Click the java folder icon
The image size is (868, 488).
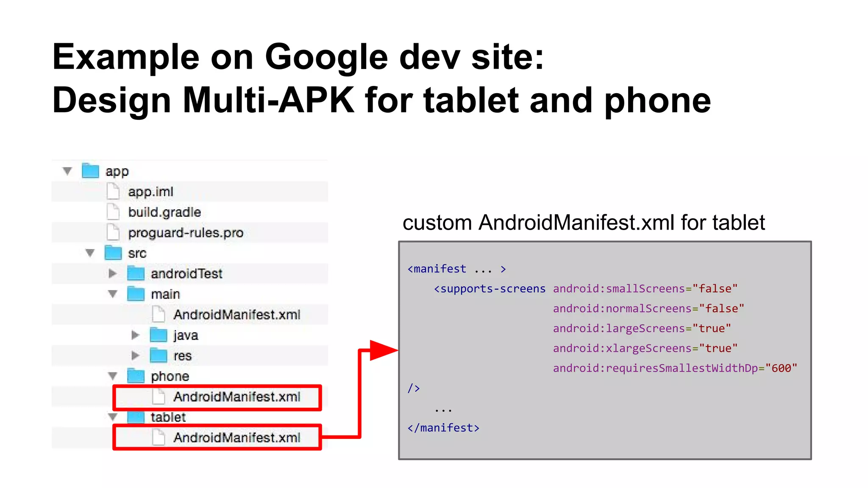[x=159, y=335]
